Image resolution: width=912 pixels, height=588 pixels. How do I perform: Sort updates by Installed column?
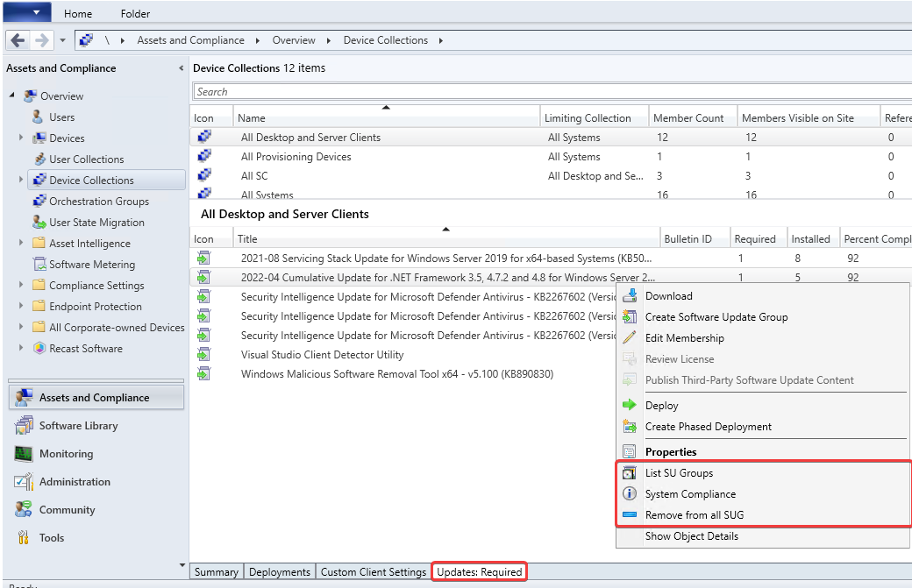(x=813, y=239)
